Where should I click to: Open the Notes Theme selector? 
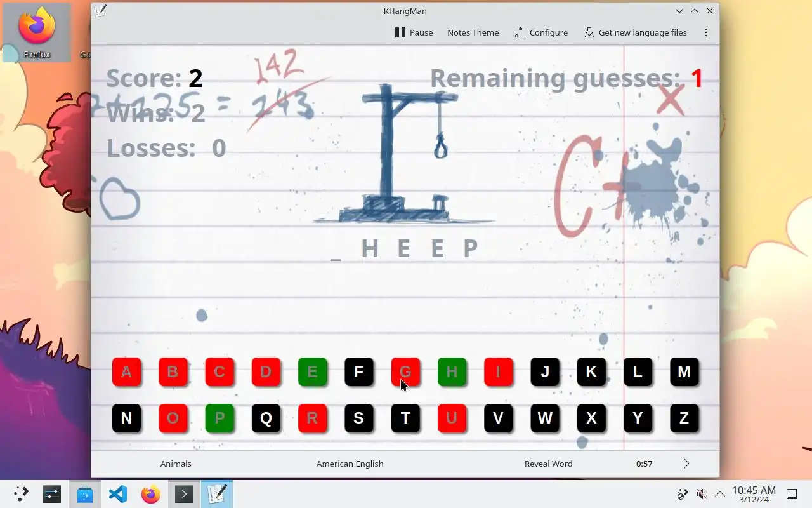(x=473, y=32)
